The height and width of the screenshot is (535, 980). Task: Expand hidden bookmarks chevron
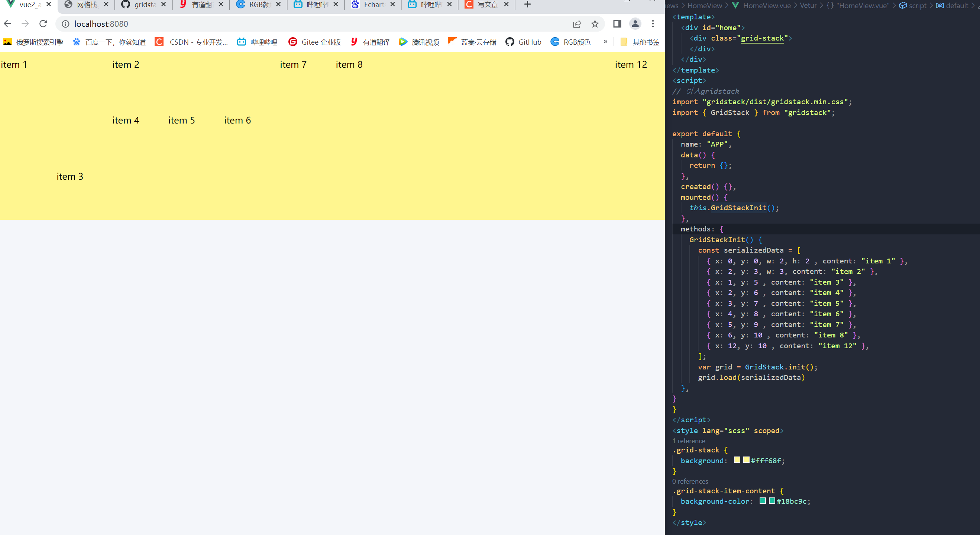[605, 42]
